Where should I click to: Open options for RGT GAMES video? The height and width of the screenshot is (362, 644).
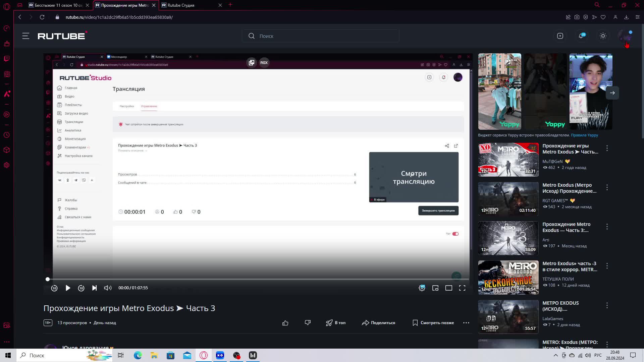(x=607, y=187)
